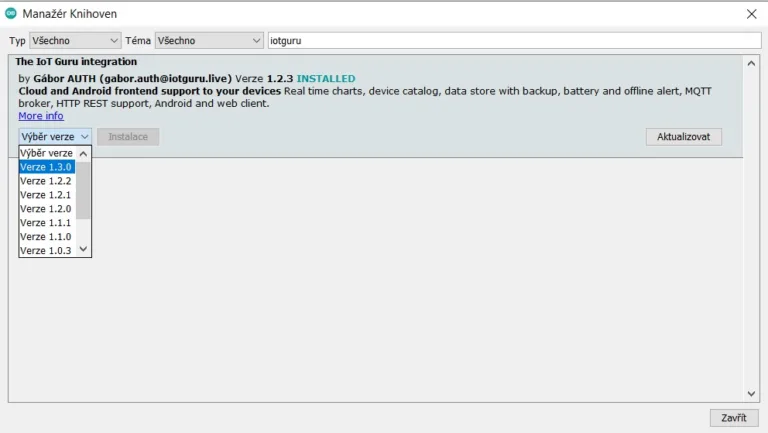Viewport: 768px width, 433px height.
Task: Click version list scroll up arrow
Action: click(83, 154)
